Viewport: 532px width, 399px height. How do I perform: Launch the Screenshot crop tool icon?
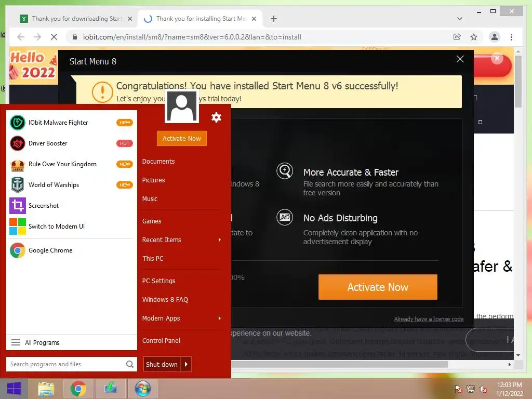pos(17,206)
